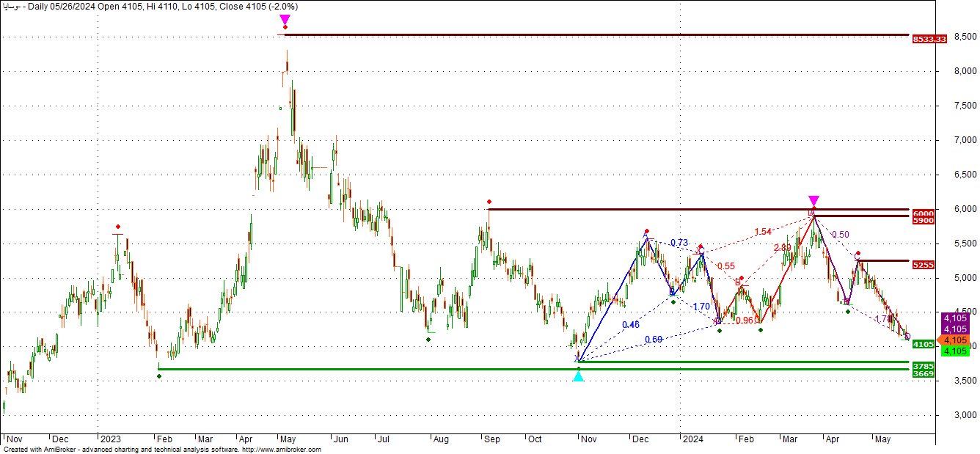Click the Sep label on the date axis
Viewport: 980px width, 454px height.
tap(491, 439)
